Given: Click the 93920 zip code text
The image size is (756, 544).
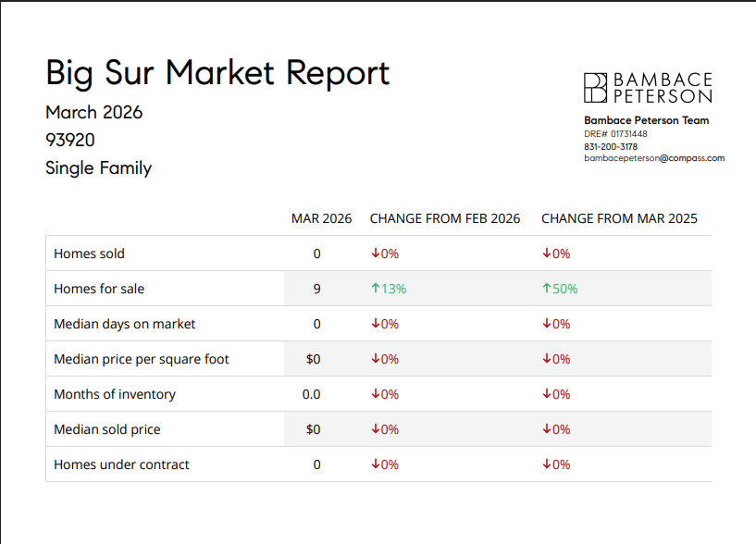Looking at the screenshot, I should tap(70, 140).
